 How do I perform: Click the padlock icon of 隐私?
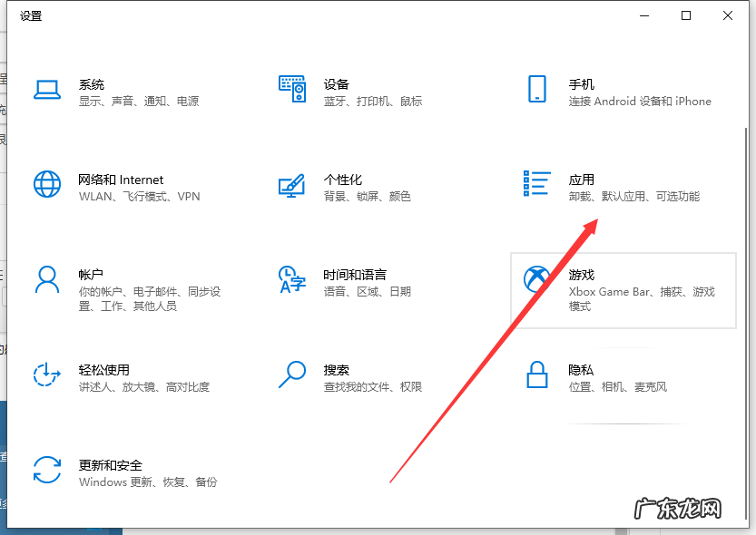coord(538,376)
